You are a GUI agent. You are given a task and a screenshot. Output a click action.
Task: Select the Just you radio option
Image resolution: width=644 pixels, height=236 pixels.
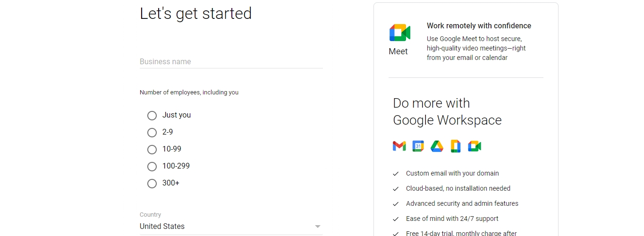[x=152, y=116]
